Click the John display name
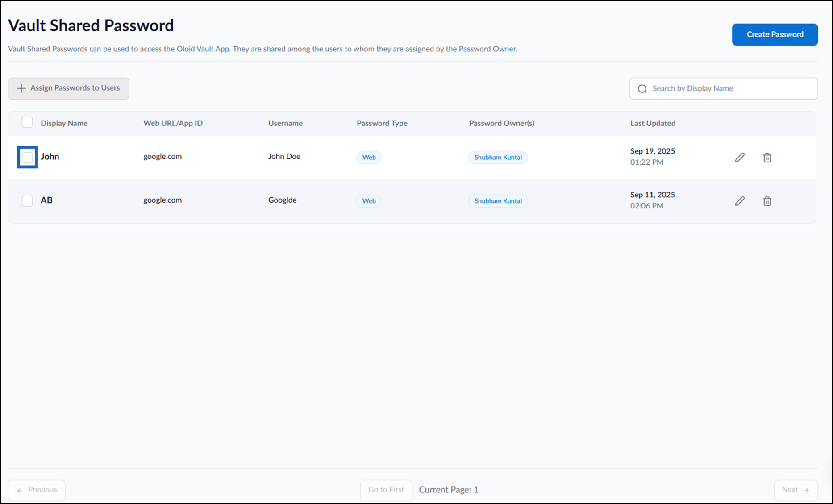Viewport: 833px width, 504px height. (x=50, y=157)
